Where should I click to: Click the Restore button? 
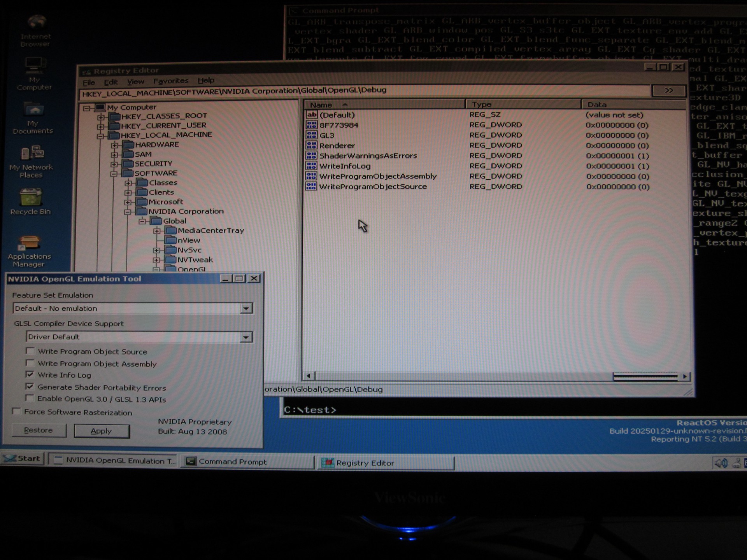pyautogui.click(x=39, y=430)
